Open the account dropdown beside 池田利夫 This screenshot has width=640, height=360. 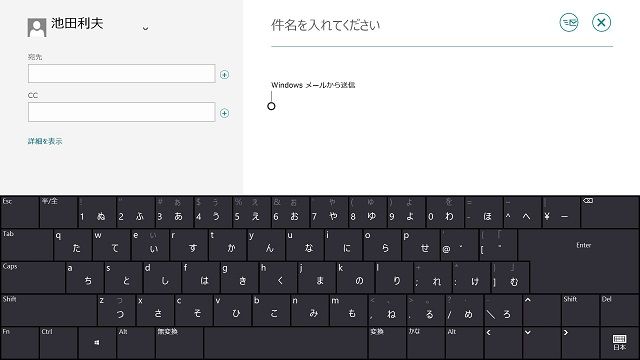coord(145,29)
